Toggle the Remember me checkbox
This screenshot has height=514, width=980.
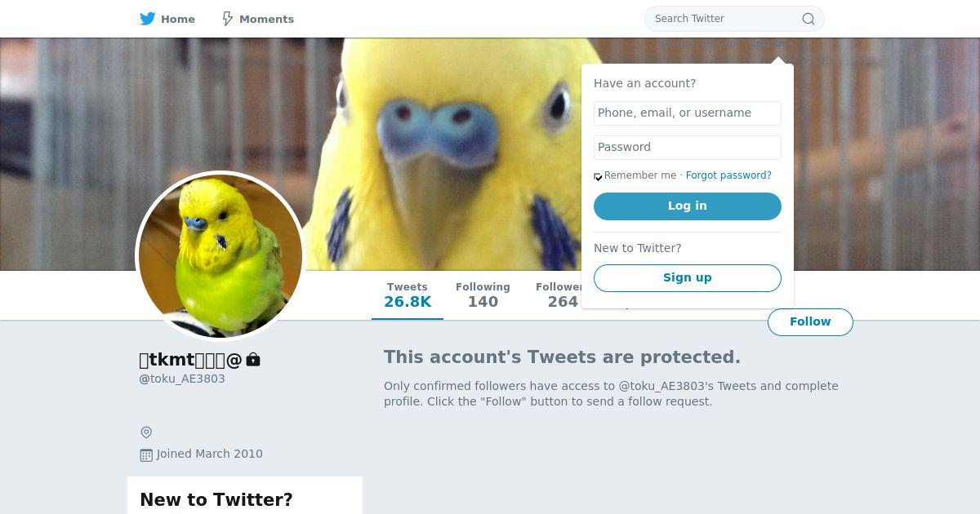point(598,176)
